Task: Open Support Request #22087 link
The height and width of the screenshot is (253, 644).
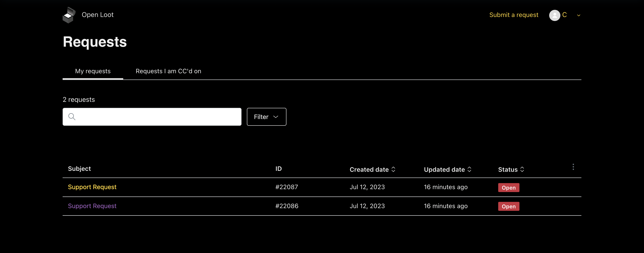Action: click(92, 187)
